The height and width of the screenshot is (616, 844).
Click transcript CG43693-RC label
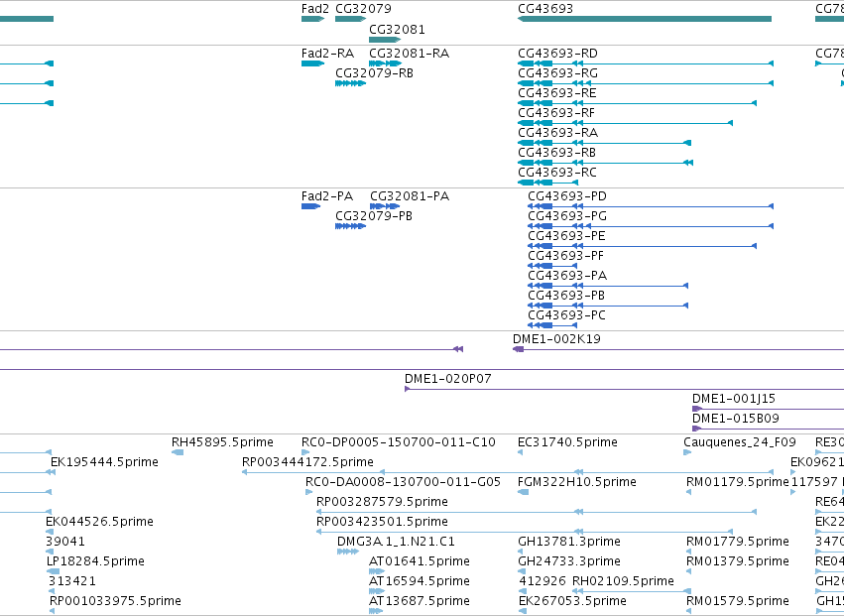tap(557, 173)
